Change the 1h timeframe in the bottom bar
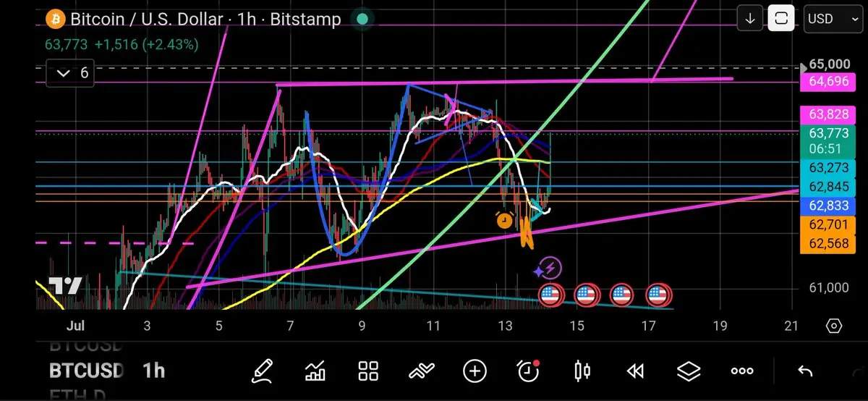Screen dimensions: 868x401 (x=153, y=371)
